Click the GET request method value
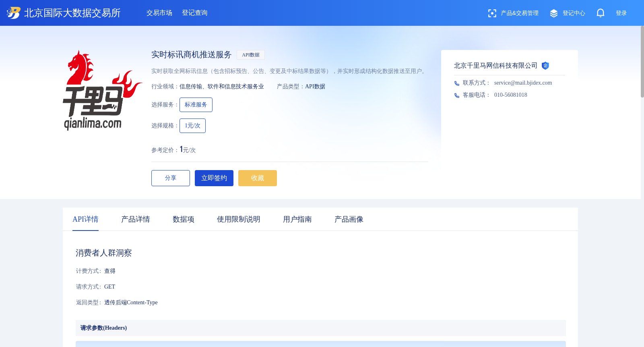Screen dimensions: 644x347 (109, 287)
